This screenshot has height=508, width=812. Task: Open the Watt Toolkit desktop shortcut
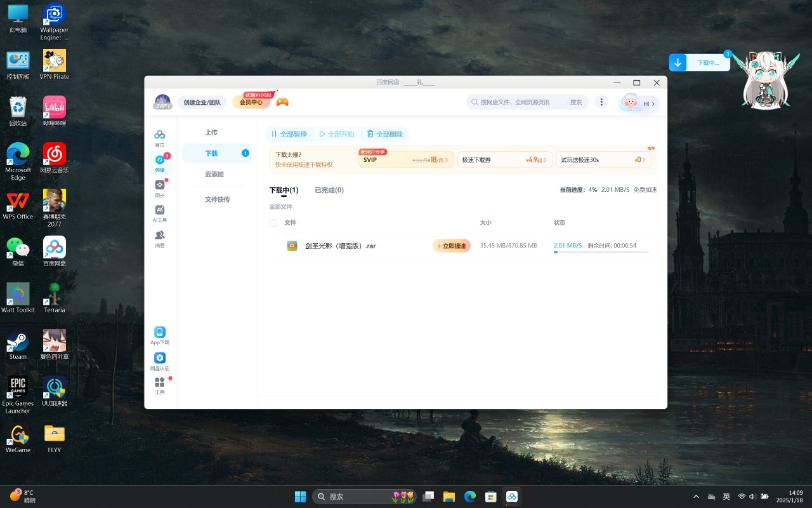[x=18, y=298]
